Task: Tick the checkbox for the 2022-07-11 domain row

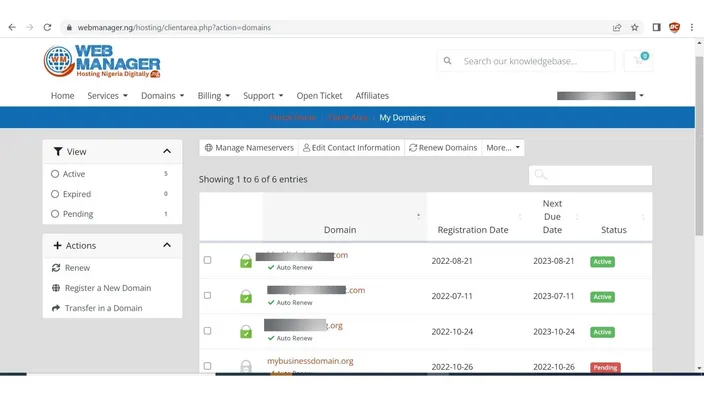Action: pos(207,295)
